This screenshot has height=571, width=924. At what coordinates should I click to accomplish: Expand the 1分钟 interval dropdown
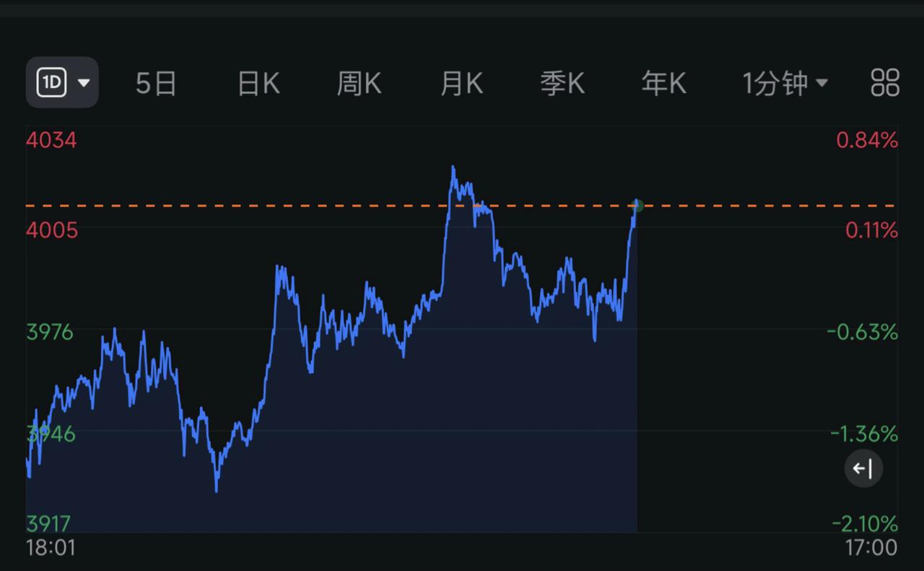pyautogui.click(x=823, y=82)
